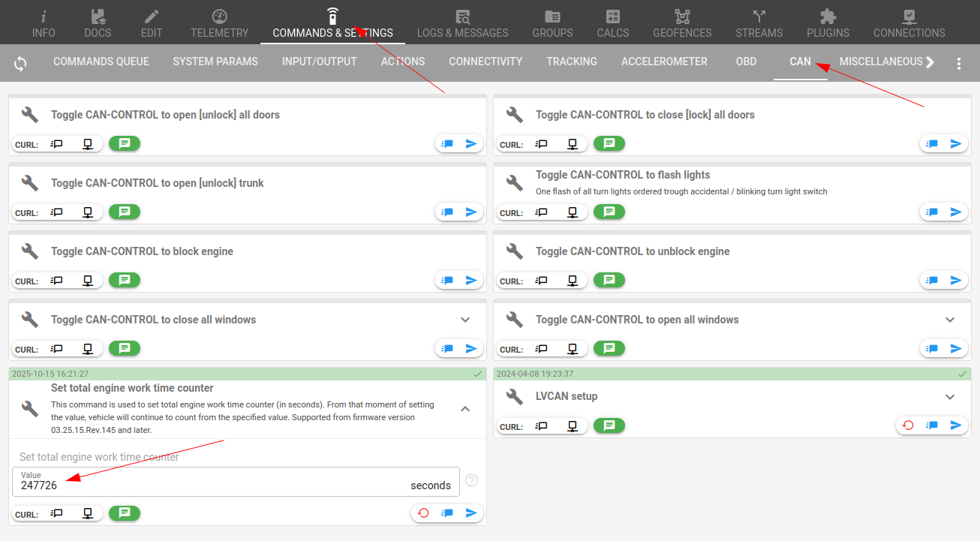Send the engine work time counter value

click(471, 513)
